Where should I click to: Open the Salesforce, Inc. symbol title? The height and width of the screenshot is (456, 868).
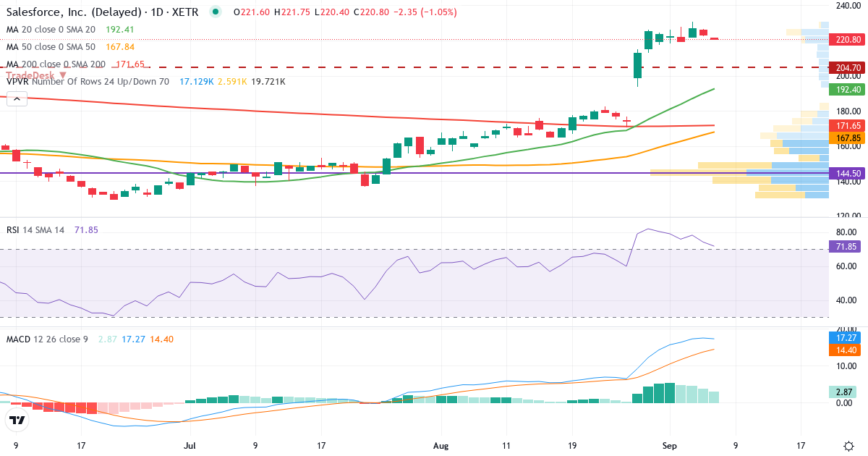pyautogui.click(x=103, y=12)
